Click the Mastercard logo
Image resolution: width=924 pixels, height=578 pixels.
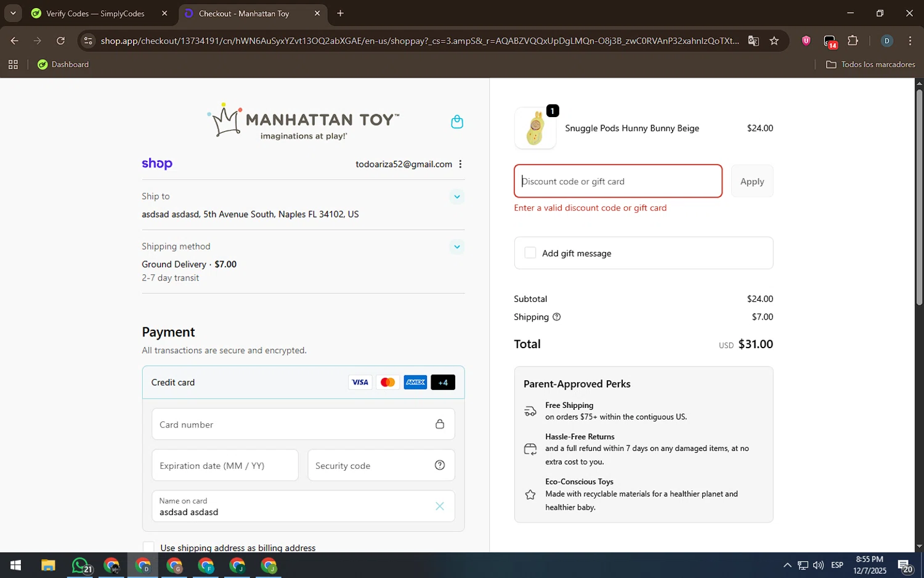[x=387, y=382]
